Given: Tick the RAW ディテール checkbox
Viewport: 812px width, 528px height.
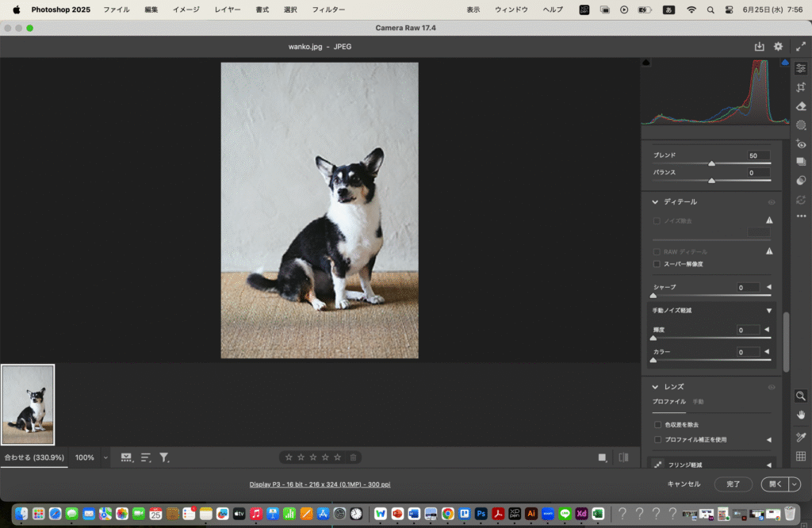Looking at the screenshot, I should pos(657,251).
